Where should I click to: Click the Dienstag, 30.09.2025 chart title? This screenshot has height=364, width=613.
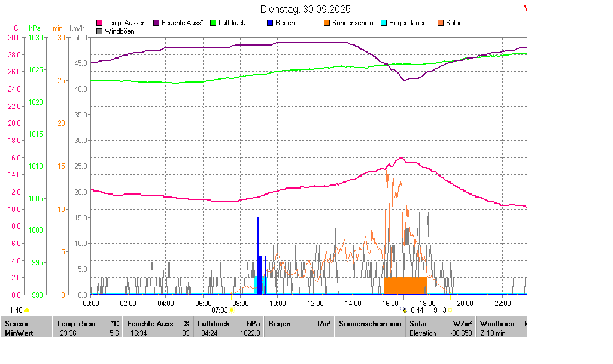[306, 9]
